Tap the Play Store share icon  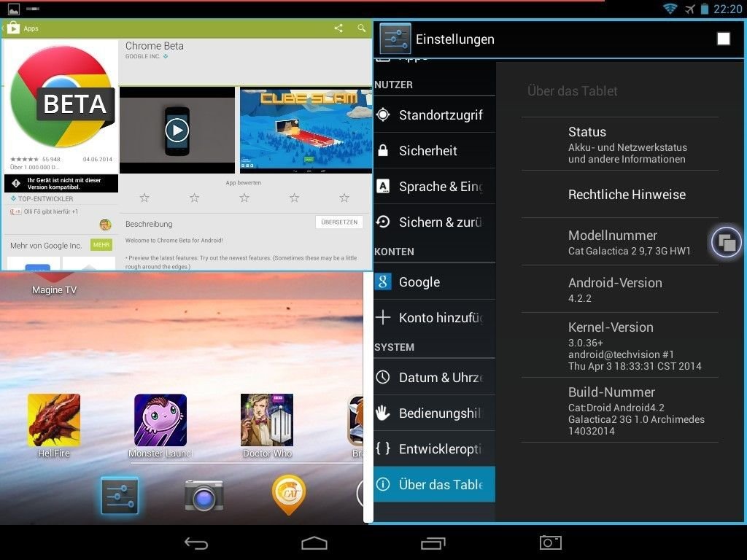[338, 28]
